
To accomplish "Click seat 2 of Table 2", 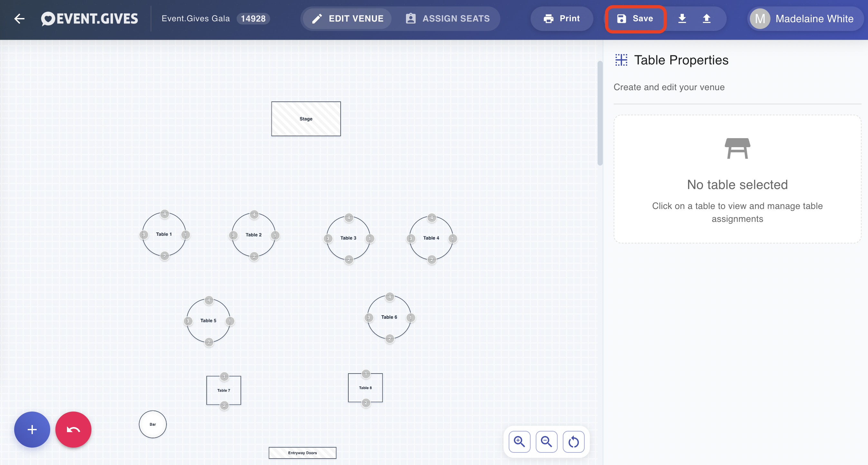I will coord(254,256).
